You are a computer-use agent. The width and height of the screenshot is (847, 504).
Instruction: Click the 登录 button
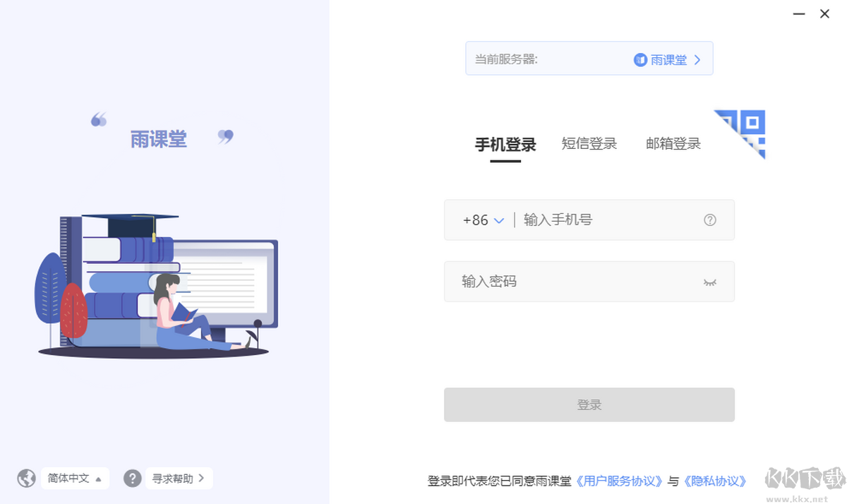(x=589, y=404)
